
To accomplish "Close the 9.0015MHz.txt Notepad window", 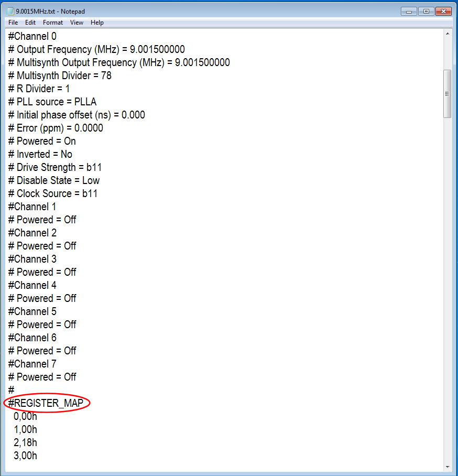I will click(x=443, y=11).
